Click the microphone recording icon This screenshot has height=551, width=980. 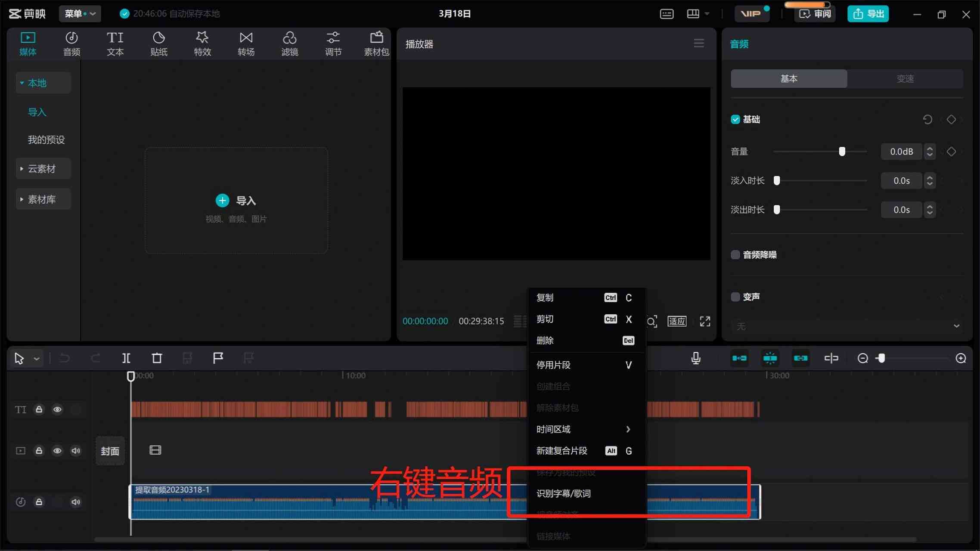pos(696,357)
